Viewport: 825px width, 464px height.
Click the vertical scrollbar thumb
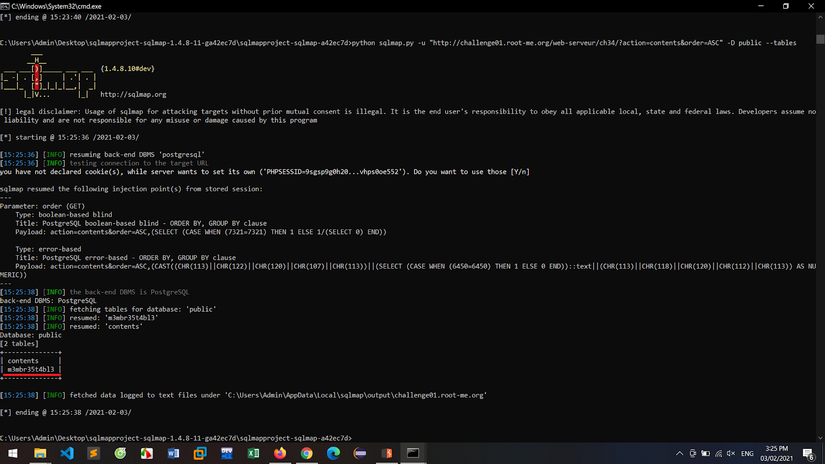tap(820, 39)
